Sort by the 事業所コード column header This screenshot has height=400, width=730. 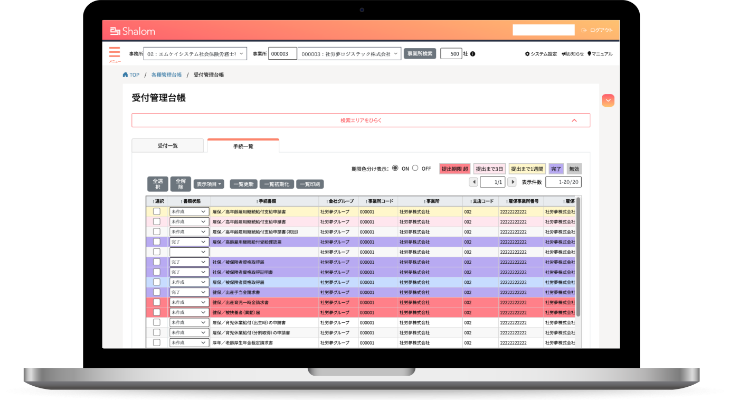pyautogui.click(x=378, y=201)
